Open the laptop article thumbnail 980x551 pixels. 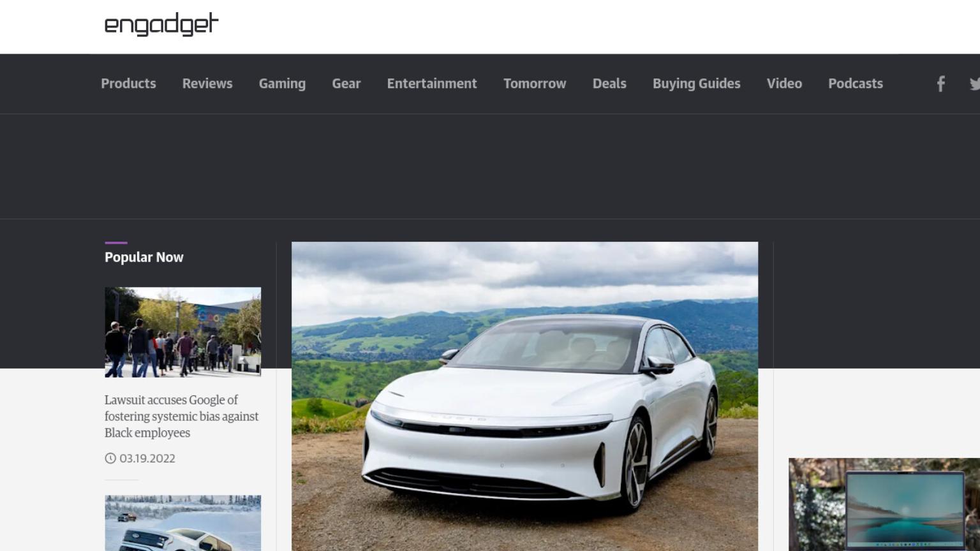click(x=884, y=504)
